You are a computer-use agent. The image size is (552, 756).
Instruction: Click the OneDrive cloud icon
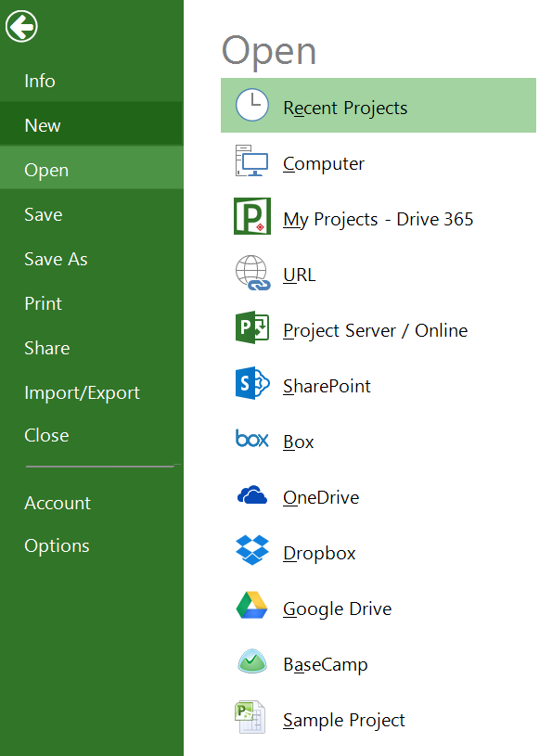click(251, 494)
